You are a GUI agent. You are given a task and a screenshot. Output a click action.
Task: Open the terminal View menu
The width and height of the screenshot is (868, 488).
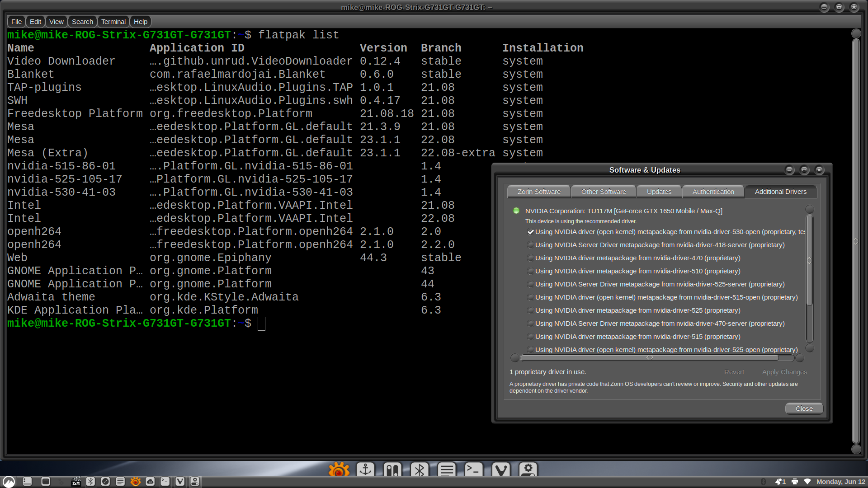(57, 22)
